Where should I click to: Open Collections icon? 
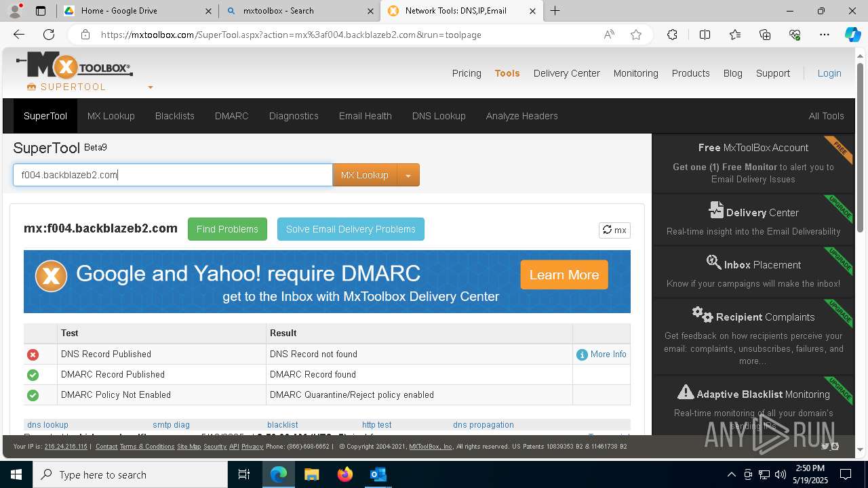765,35
